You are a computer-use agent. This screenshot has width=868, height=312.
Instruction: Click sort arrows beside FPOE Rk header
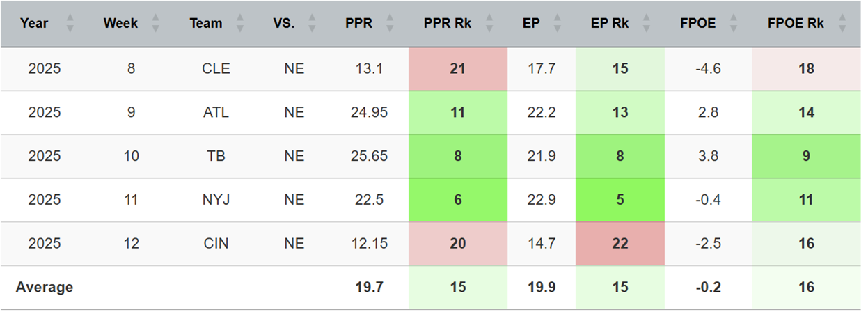844,24
